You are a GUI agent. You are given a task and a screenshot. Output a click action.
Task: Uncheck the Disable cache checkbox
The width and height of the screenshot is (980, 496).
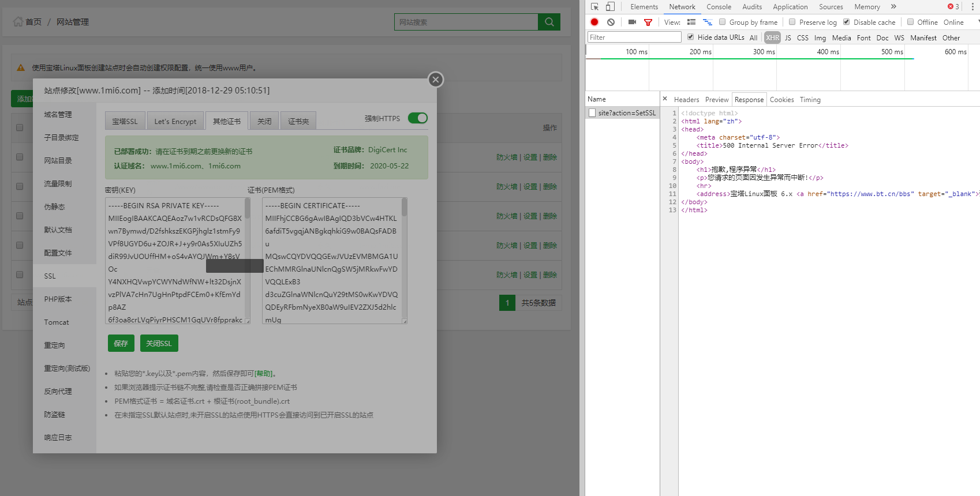click(x=846, y=22)
